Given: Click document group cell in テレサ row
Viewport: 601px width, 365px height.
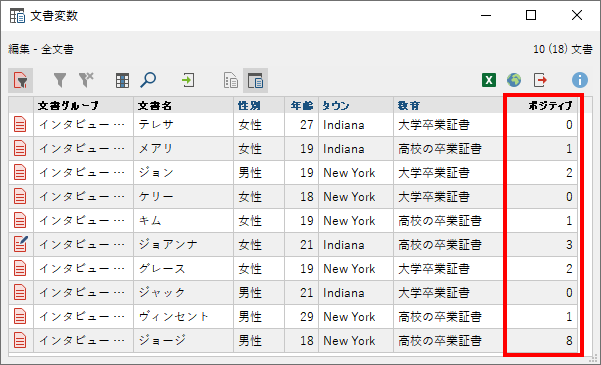Looking at the screenshot, I should point(84,125).
